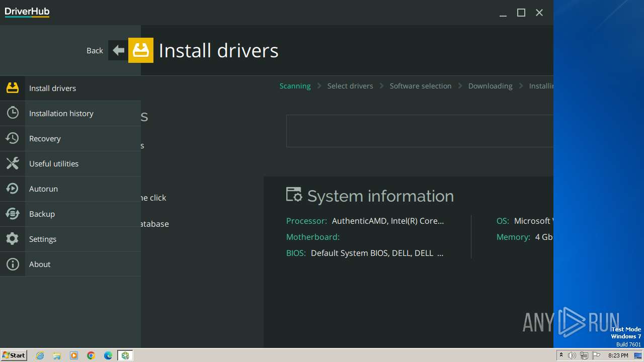Launch Internet Explorer from taskbar
This screenshot has height=362, width=644.
[40, 355]
